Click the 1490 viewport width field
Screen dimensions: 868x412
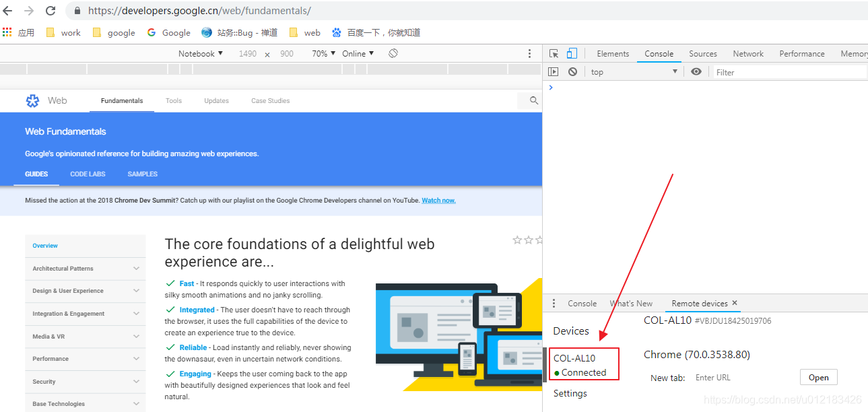[x=248, y=54]
